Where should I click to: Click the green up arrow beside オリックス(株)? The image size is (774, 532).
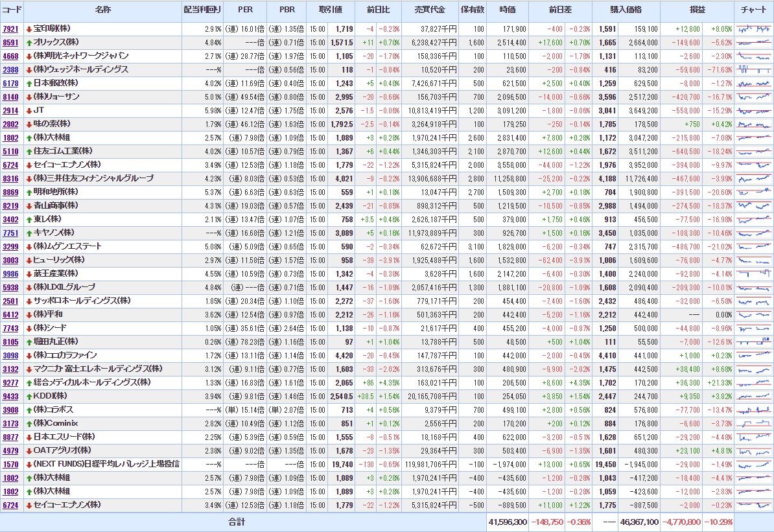click(x=29, y=43)
